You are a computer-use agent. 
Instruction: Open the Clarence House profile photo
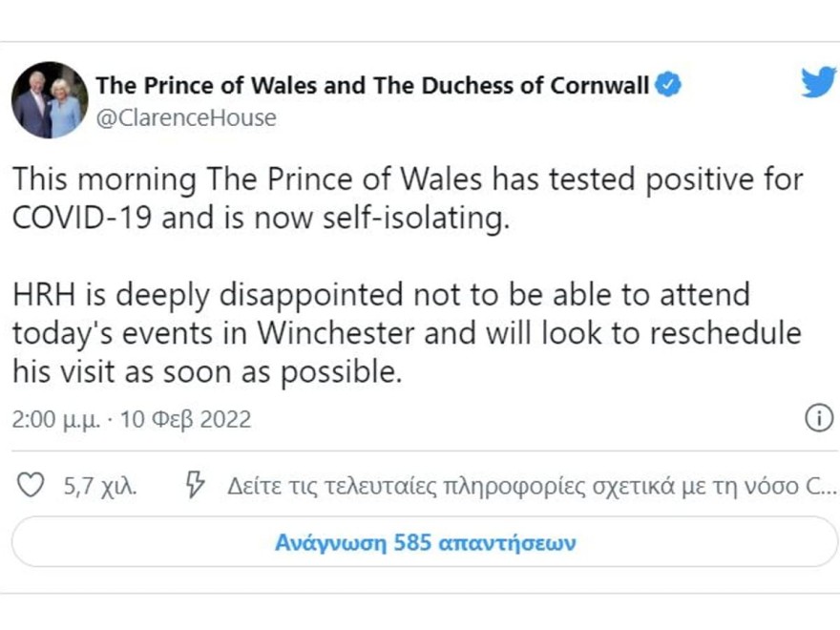[x=50, y=100]
